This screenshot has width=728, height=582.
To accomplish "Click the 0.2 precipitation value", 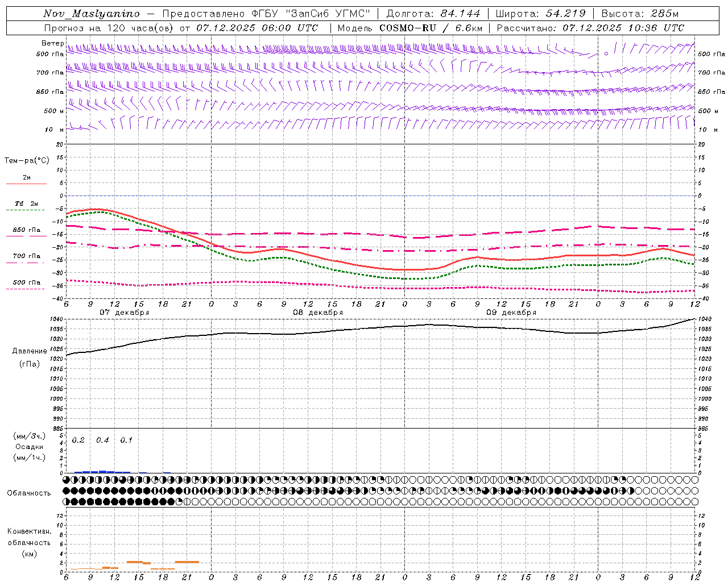I will (78, 440).
